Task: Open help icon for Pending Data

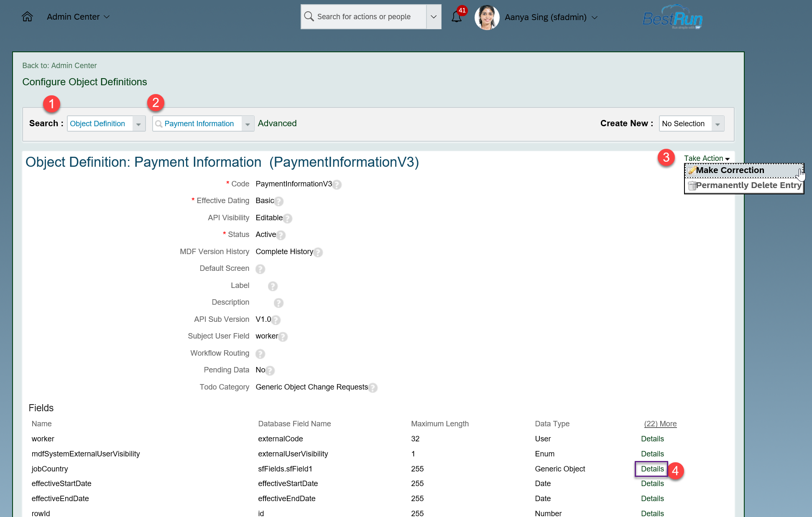Action: (270, 370)
